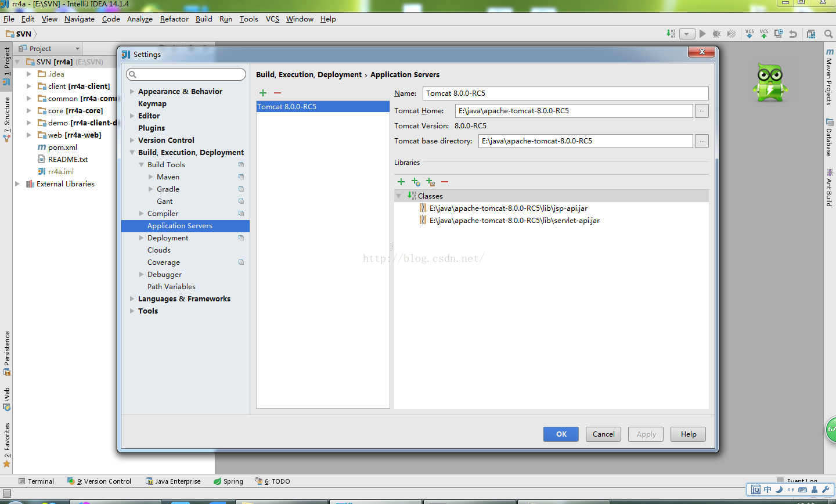Click the Add library with folder icon
Image resolution: width=836 pixels, height=504 pixels.
pos(430,182)
